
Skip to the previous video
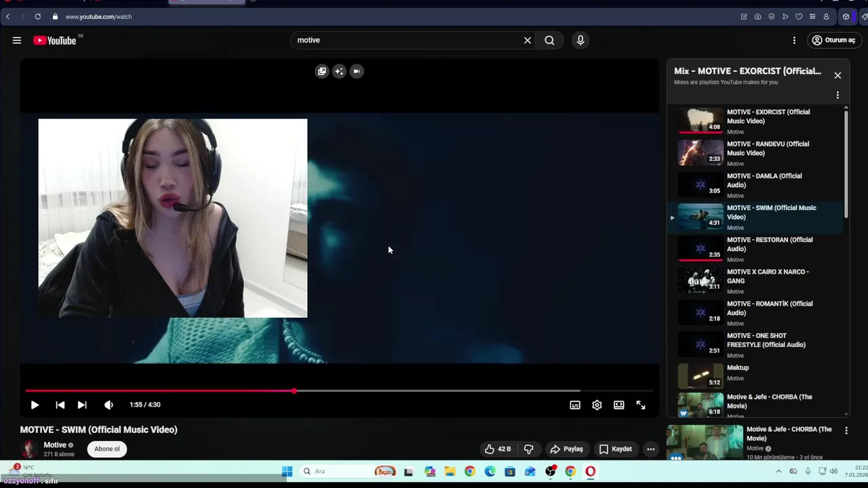pyautogui.click(x=60, y=405)
